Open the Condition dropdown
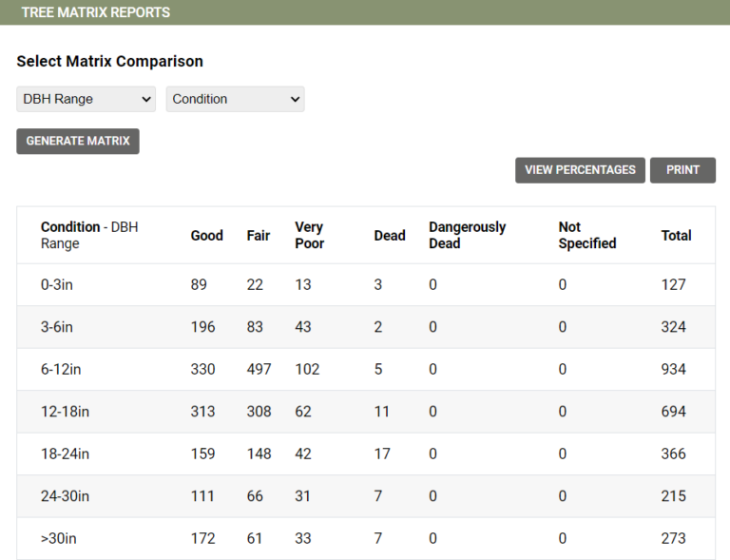The width and height of the screenshot is (730, 560). click(x=235, y=99)
